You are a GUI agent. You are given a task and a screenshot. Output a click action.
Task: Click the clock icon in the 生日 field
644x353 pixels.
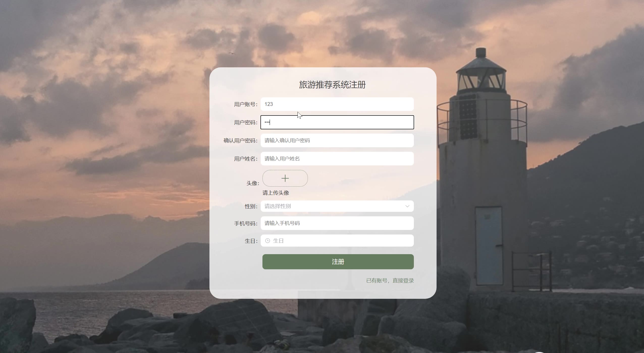[x=267, y=241]
